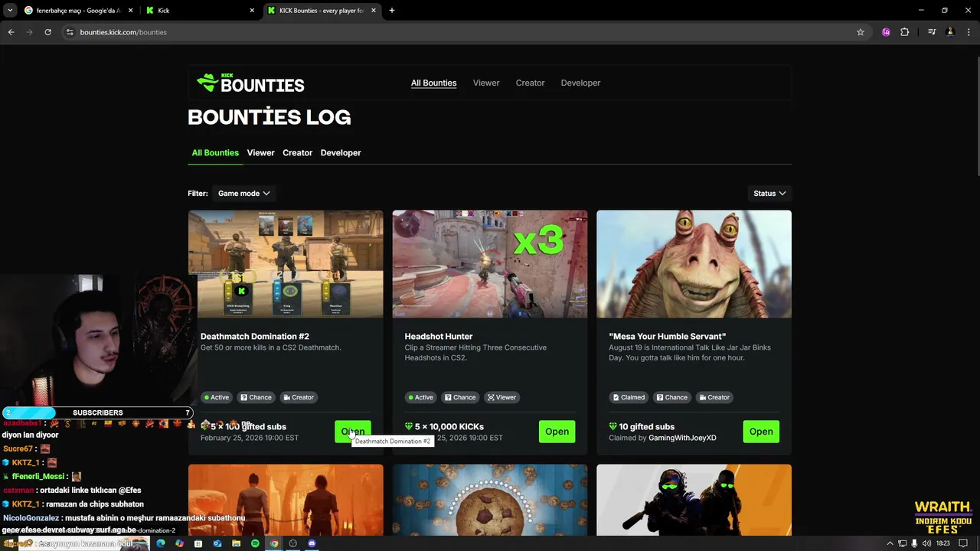Select the All Bounties tab under Bounties Log
Image resolution: width=980 pixels, height=551 pixels.
215,153
